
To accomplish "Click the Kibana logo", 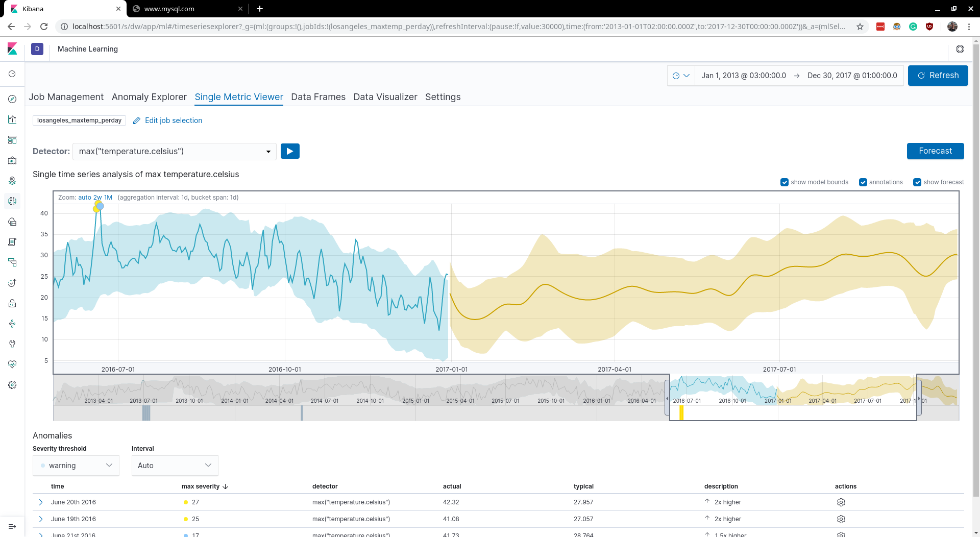I will 12,49.
